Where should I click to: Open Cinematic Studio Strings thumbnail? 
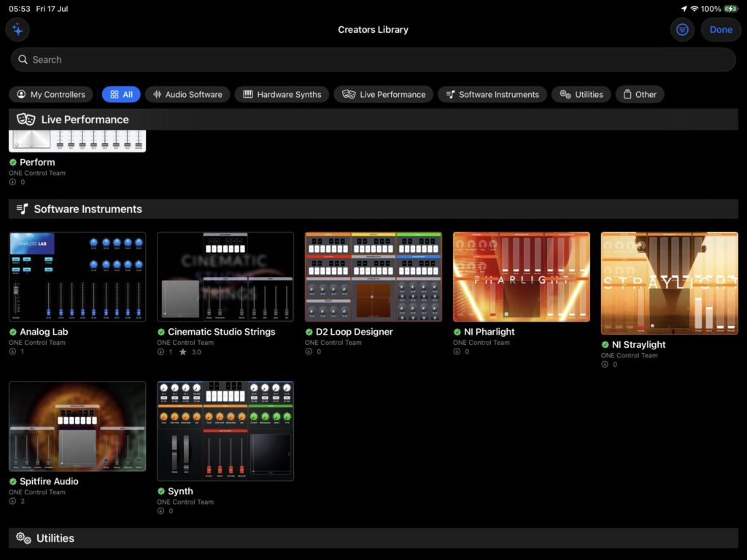225,276
